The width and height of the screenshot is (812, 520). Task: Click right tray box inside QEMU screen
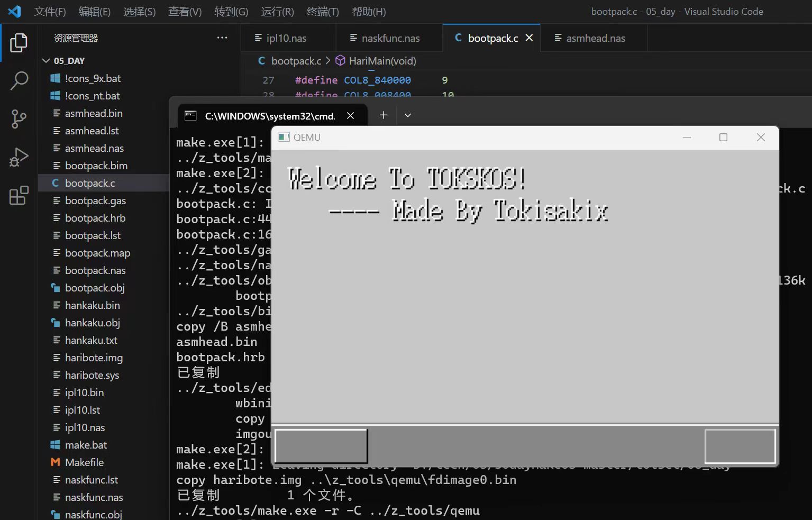740,446
